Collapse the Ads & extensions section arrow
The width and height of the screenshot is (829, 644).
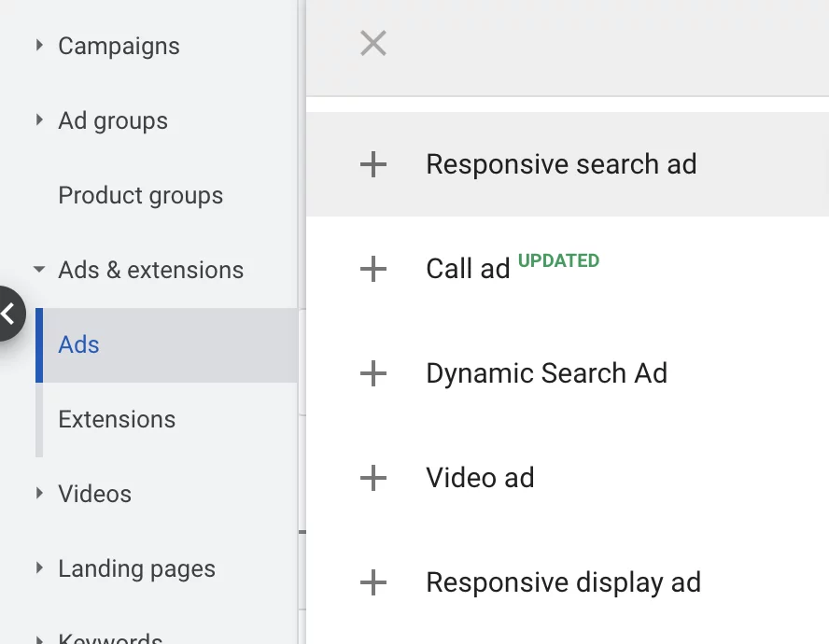[x=39, y=270]
